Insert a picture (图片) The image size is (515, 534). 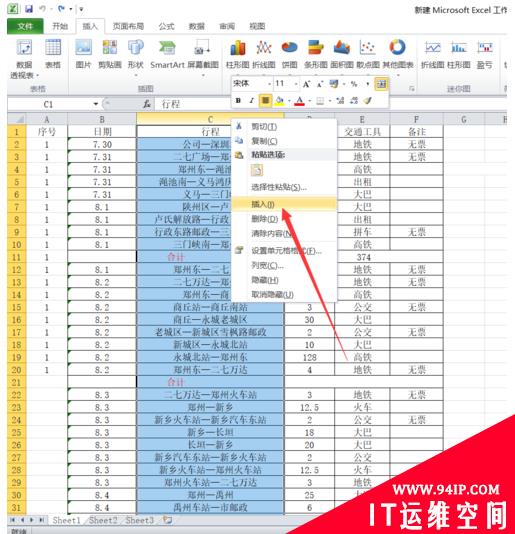pyautogui.click(x=83, y=54)
